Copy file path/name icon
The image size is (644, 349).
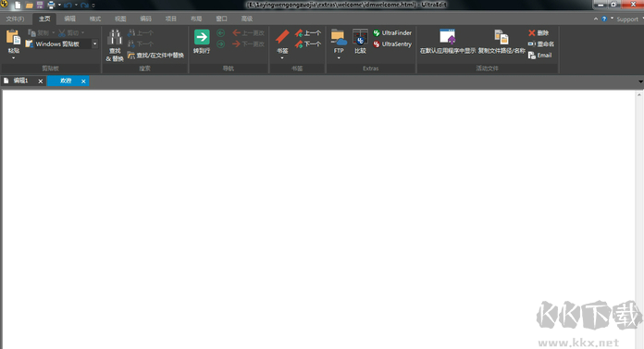pyautogui.click(x=502, y=37)
